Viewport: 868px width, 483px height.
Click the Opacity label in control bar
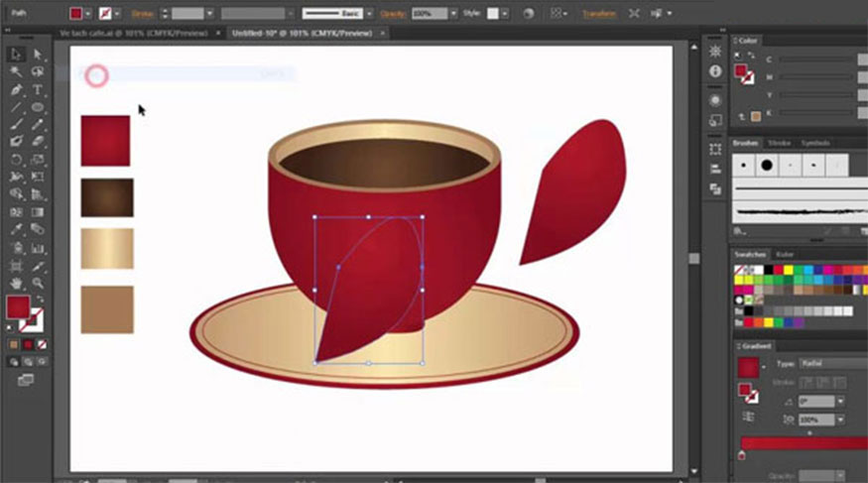(x=394, y=15)
